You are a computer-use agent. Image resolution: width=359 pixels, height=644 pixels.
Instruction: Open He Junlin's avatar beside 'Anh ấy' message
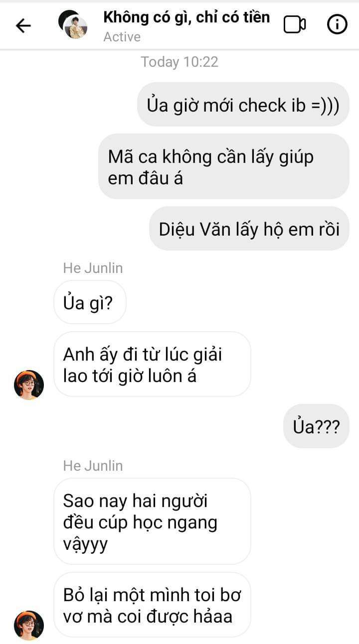pyautogui.click(x=29, y=385)
